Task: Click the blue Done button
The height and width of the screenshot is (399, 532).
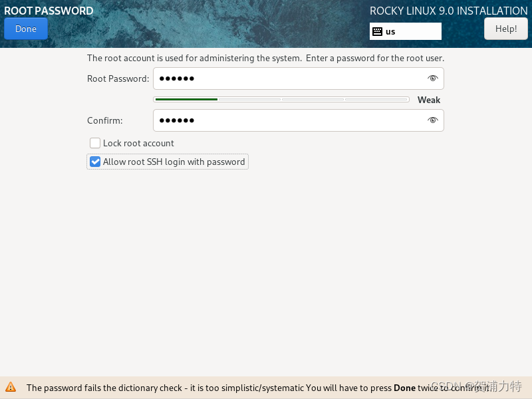Action: pos(26,29)
